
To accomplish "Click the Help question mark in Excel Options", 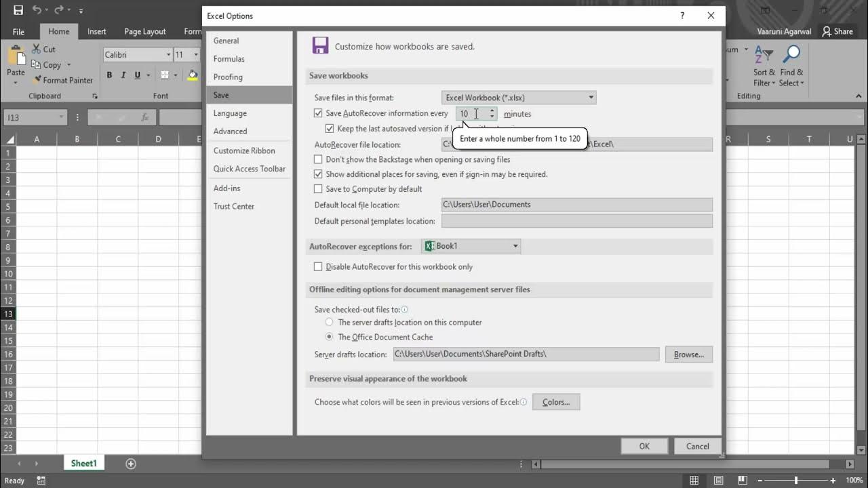I will (x=682, y=16).
